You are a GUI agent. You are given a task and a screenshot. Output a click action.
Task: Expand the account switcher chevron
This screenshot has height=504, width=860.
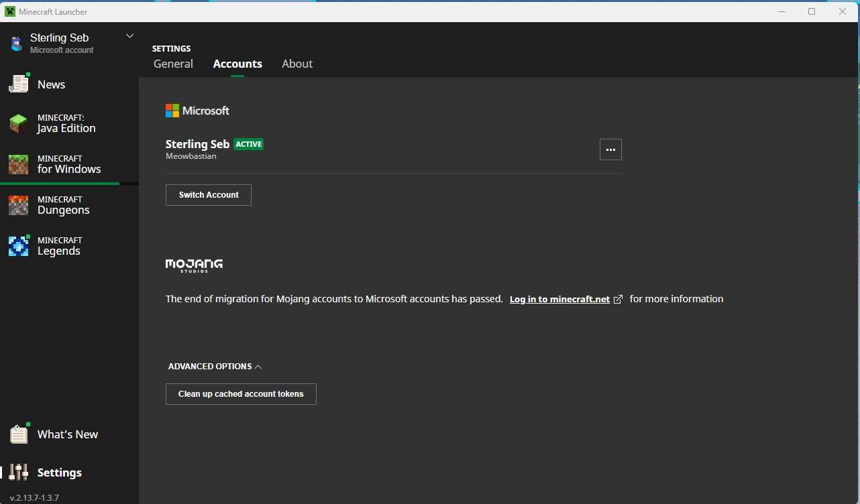coord(130,36)
